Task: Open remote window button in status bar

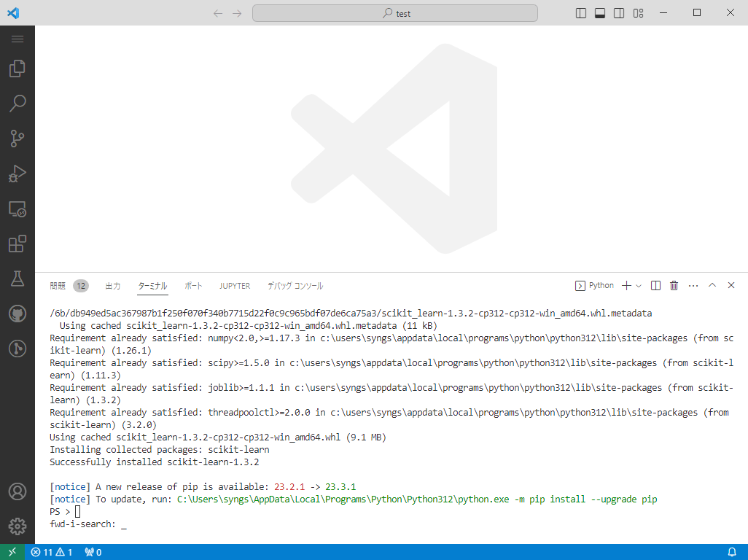Action: click(12, 552)
